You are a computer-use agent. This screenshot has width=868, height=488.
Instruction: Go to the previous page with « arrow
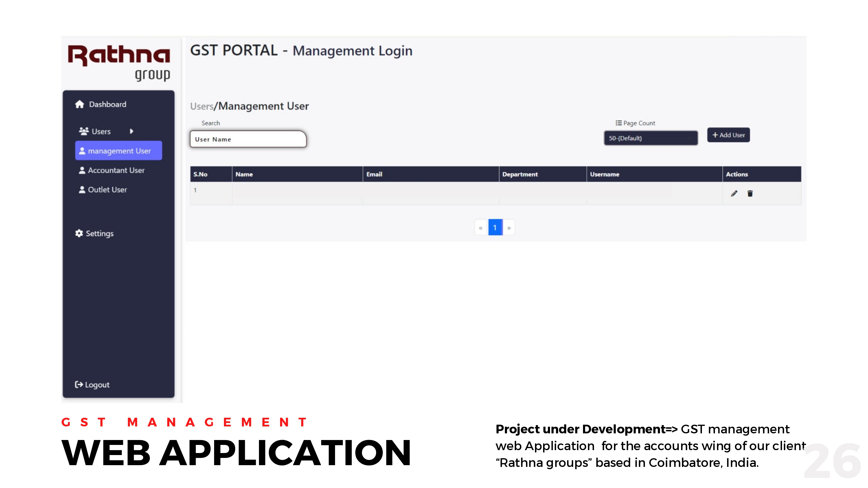coord(481,228)
